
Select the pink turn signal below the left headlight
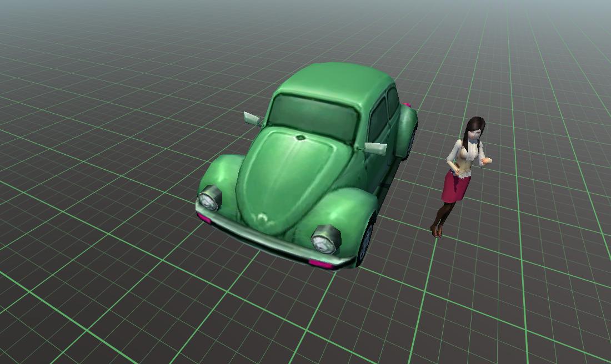coord(204,219)
